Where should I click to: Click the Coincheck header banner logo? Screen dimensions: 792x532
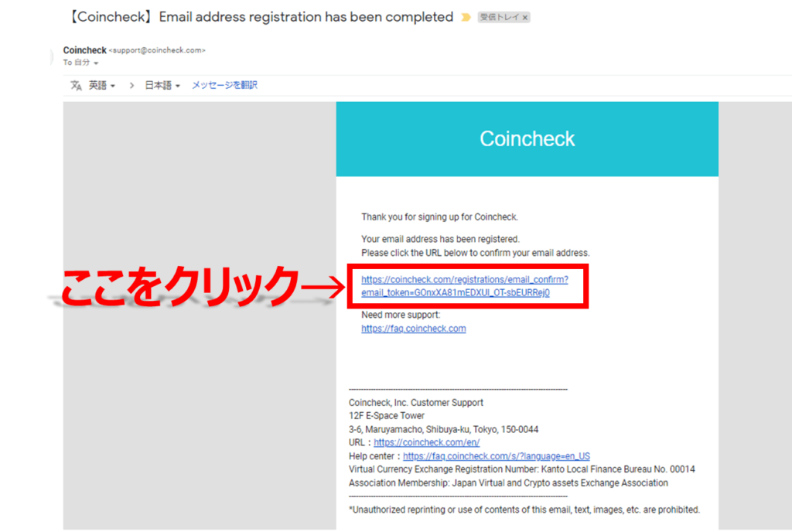tap(527, 139)
